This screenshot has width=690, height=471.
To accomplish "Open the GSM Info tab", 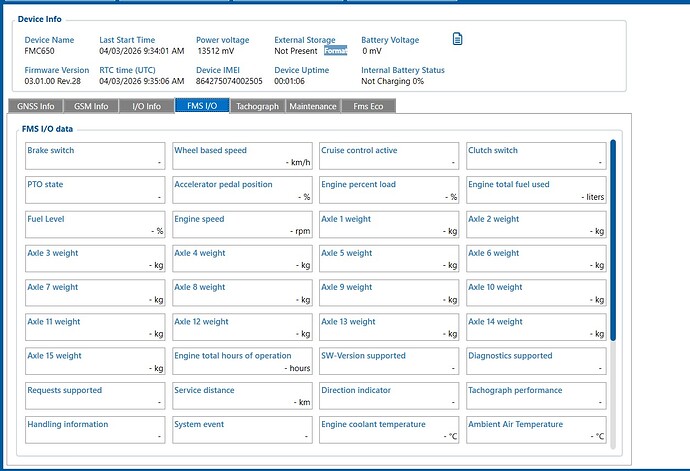I will click(93, 106).
